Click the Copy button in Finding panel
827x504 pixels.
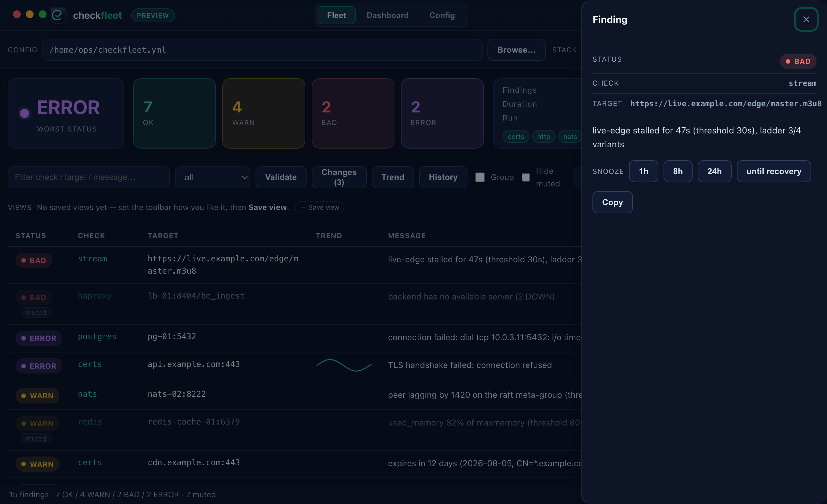pos(612,202)
